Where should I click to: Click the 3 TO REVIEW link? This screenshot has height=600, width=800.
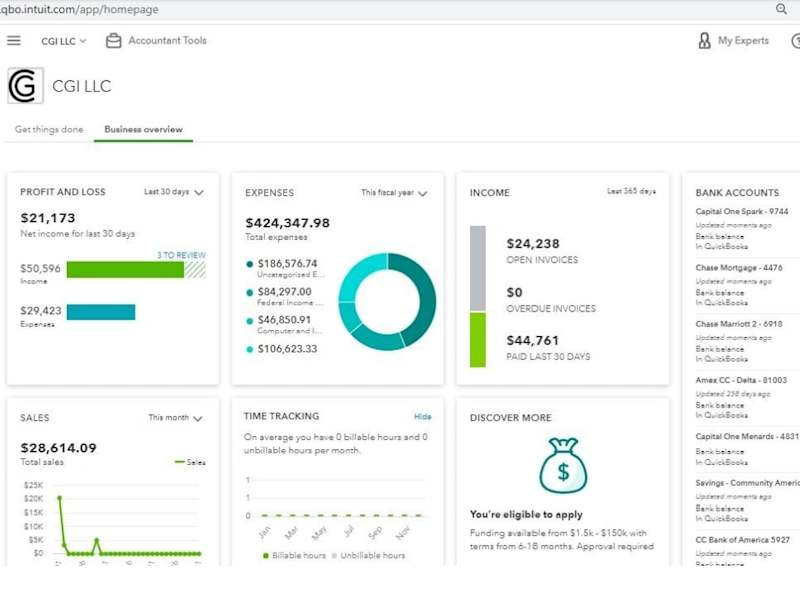181,255
